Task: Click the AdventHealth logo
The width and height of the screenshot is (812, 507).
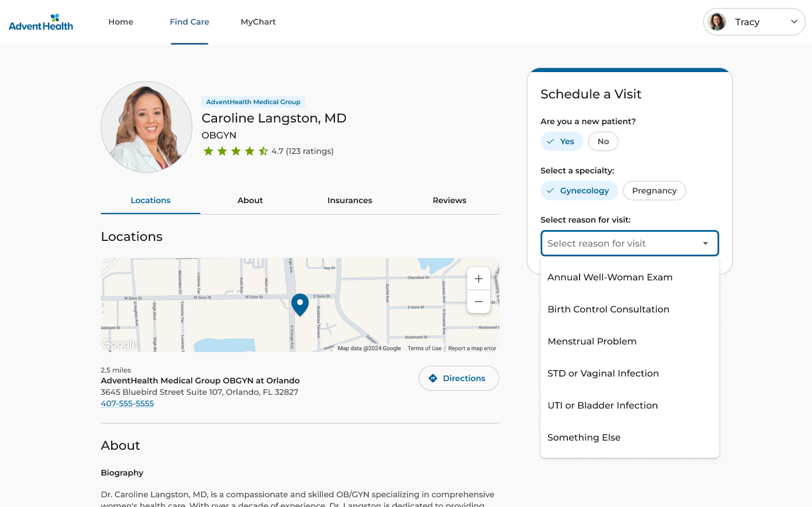Action: point(41,22)
